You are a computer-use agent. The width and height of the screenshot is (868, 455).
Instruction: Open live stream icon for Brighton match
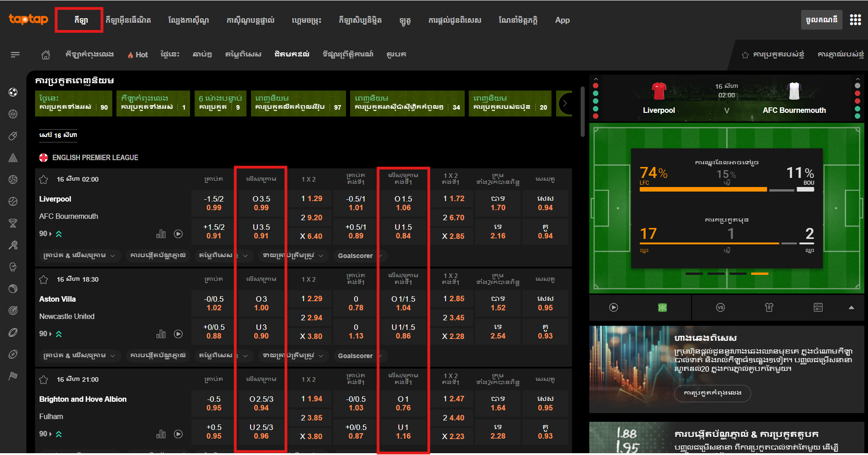[x=178, y=434]
